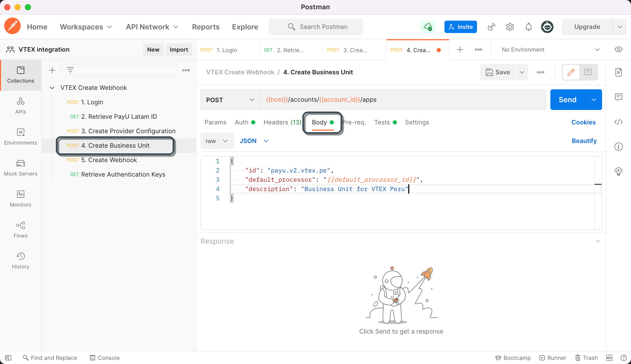Open the Documentation side pane icon
The image size is (631, 364).
[x=618, y=72]
